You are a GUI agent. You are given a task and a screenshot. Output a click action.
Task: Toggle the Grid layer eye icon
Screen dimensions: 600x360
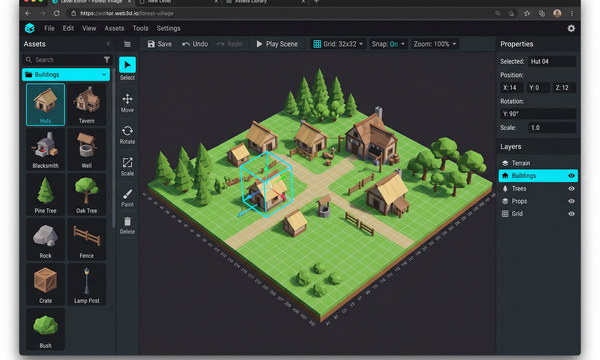tap(571, 214)
